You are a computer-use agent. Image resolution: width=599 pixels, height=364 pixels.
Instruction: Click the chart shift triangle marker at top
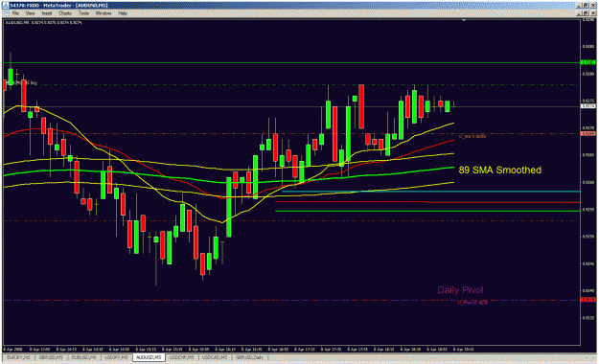464,20
